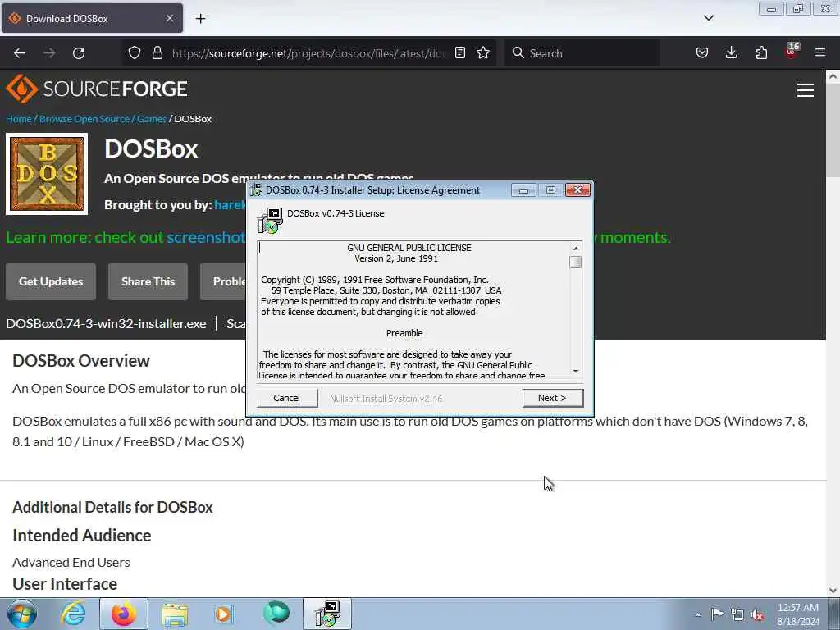Image resolution: width=840 pixels, height=630 pixels.
Task: Open the Firefox downloads panel
Action: click(x=731, y=52)
